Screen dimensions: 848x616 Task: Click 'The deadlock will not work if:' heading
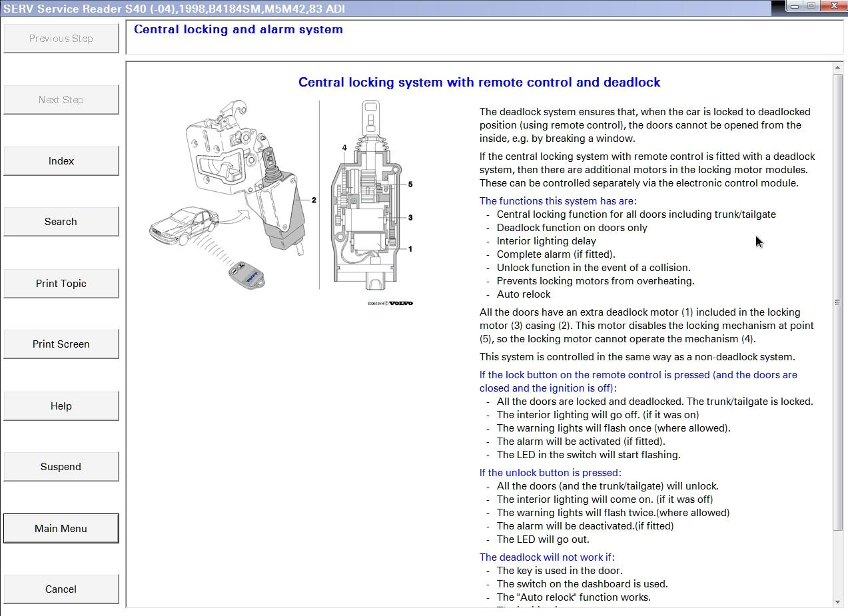coord(547,557)
